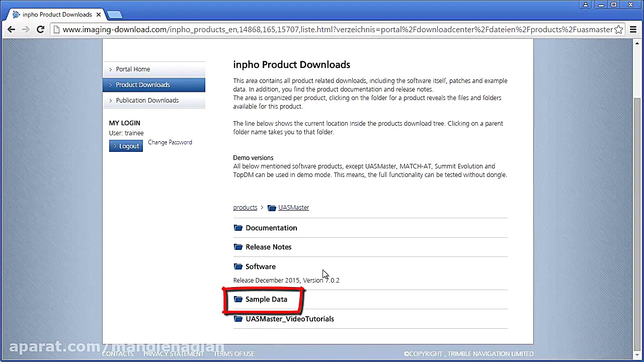Image resolution: width=644 pixels, height=362 pixels.
Task: Expand the Portal Home chevron
Action: (110, 69)
